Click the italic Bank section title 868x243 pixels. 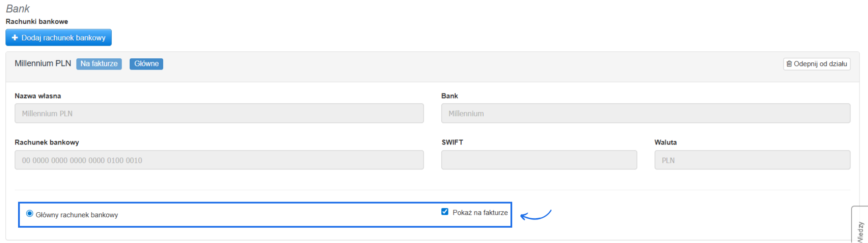coord(18,9)
